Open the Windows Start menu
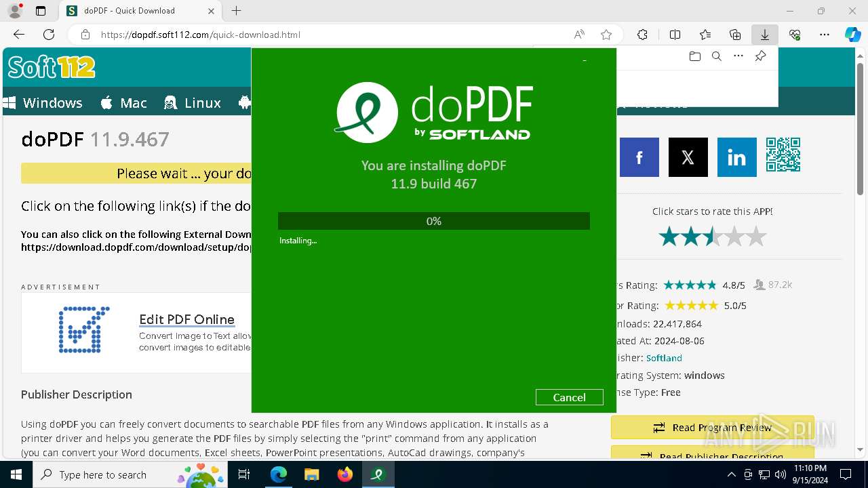The height and width of the screenshot is (488, 868). coord(16,474)
